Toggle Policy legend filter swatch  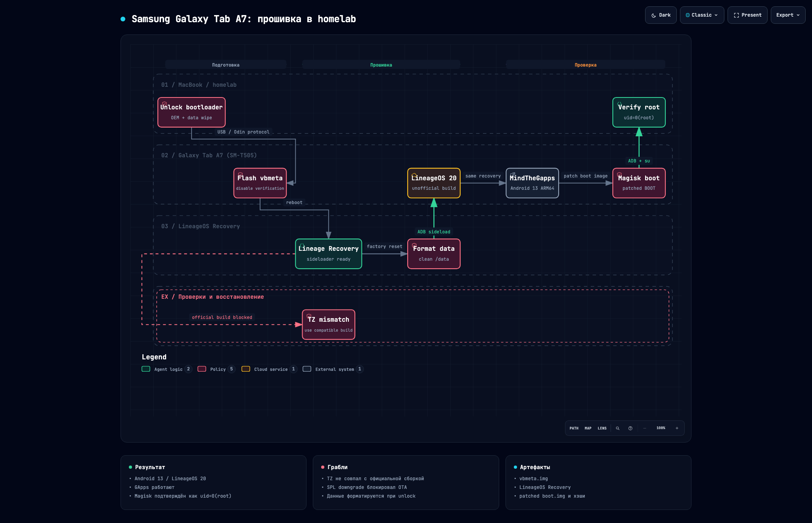(x=202, y=369)
